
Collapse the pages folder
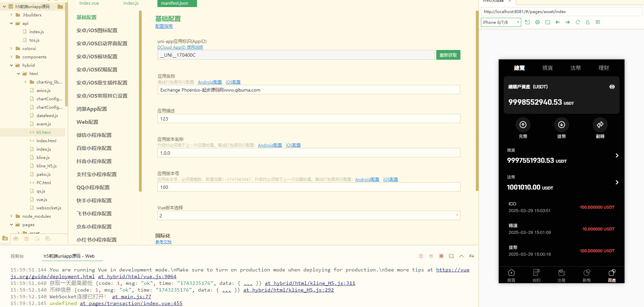(x=11, y=224)
